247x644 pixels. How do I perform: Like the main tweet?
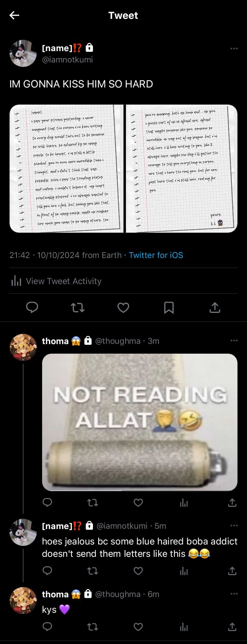123,308
